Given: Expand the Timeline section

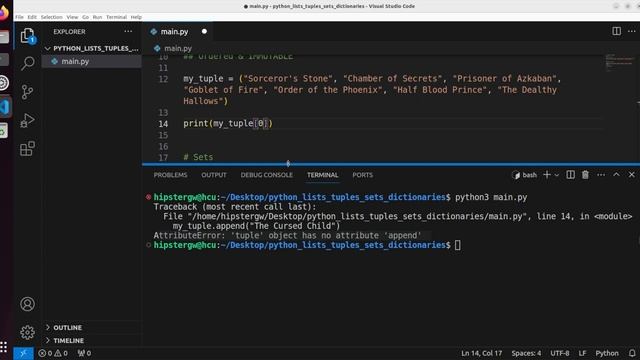Looking at the screenshot, I should click(x=92, y=340).
